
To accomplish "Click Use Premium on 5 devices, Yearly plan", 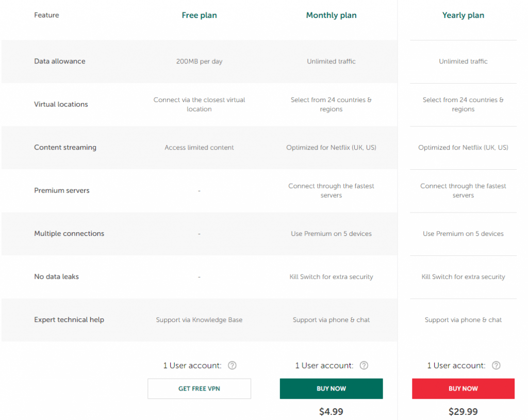I will 464,234.
